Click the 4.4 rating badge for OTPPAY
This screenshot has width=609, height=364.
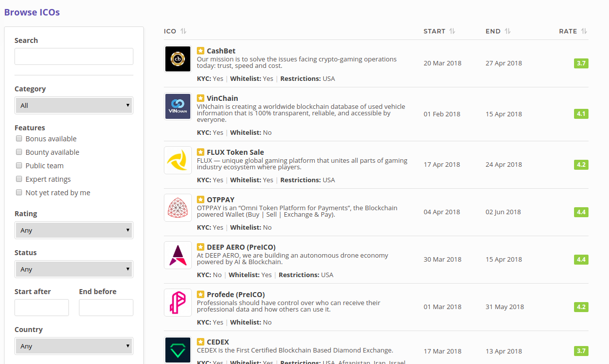click(x=581, y=212)
